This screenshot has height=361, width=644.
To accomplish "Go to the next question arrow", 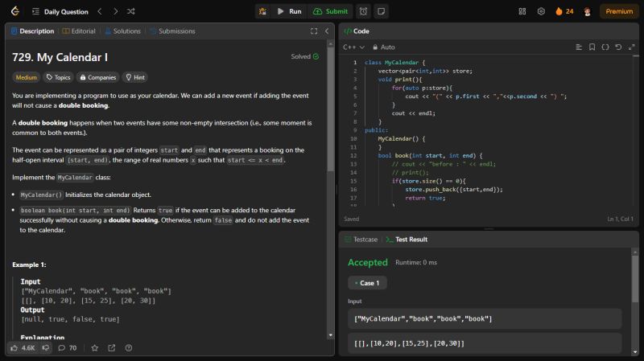I will pos(115,11).
